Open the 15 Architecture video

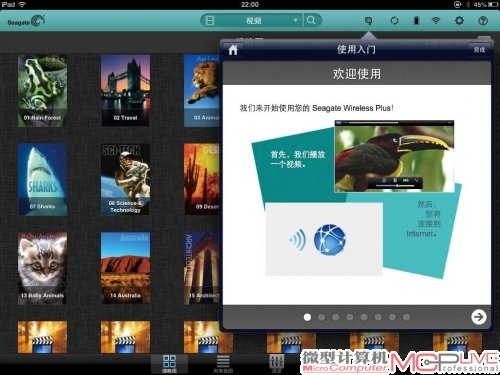coord(202,268)
